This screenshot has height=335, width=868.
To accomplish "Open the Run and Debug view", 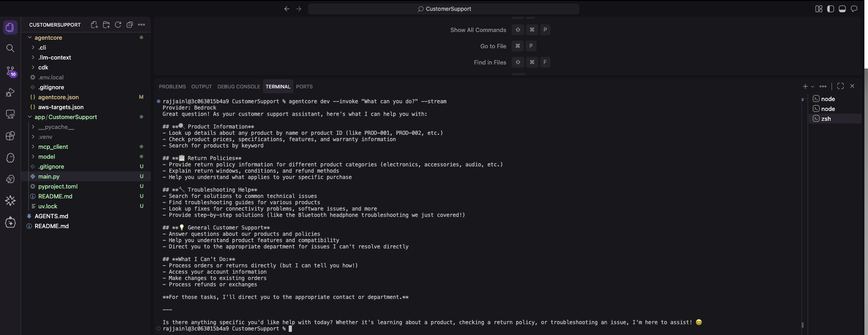I will [10, 92].
